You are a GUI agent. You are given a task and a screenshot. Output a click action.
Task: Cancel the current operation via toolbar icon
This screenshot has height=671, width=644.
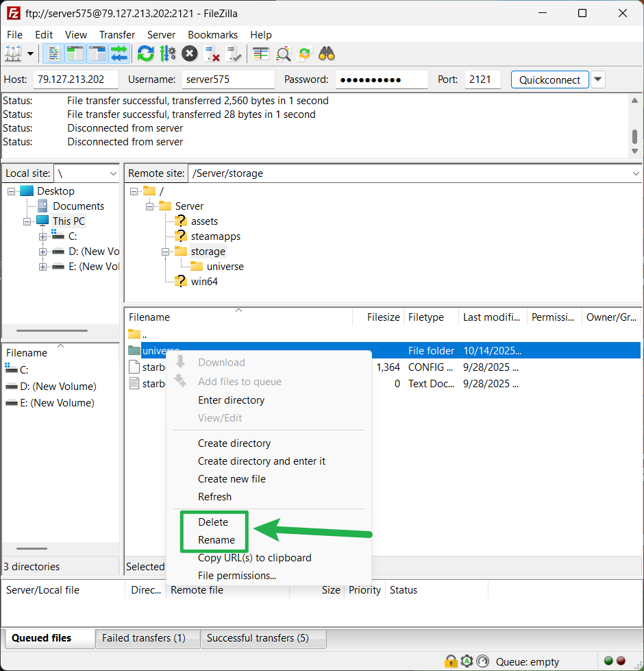[190, 53]
